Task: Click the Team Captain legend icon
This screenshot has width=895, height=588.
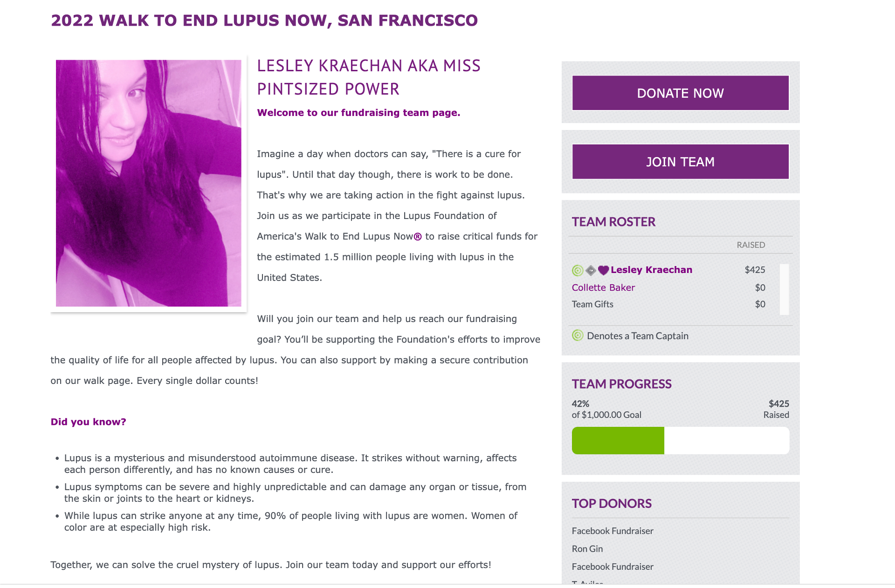Action: point(578,335)
